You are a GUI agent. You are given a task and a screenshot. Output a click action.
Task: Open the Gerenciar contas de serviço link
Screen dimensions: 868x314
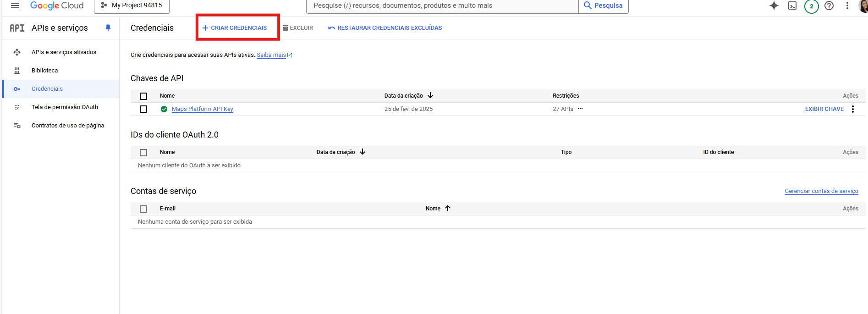click(821, 191)
